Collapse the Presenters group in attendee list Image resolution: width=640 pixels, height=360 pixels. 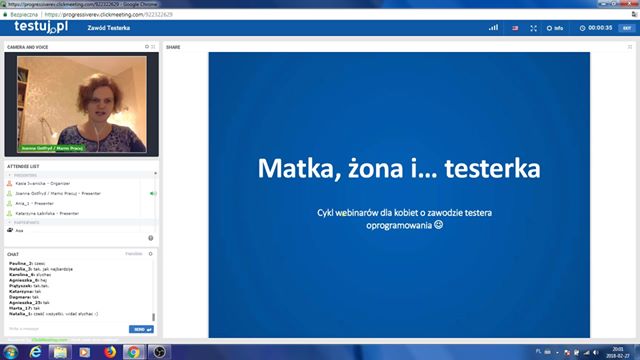click(x=10, y=175)
